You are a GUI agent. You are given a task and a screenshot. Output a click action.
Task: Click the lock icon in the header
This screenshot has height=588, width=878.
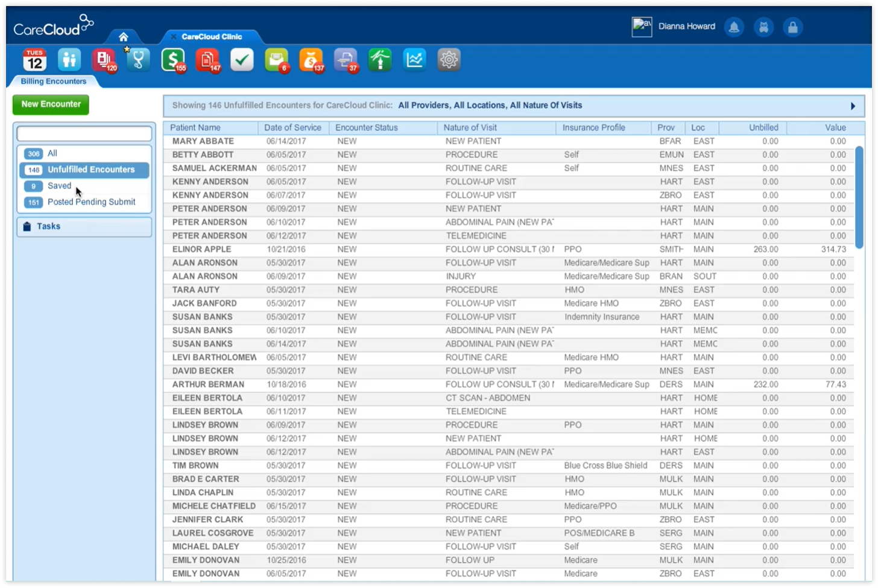point(793,27)
